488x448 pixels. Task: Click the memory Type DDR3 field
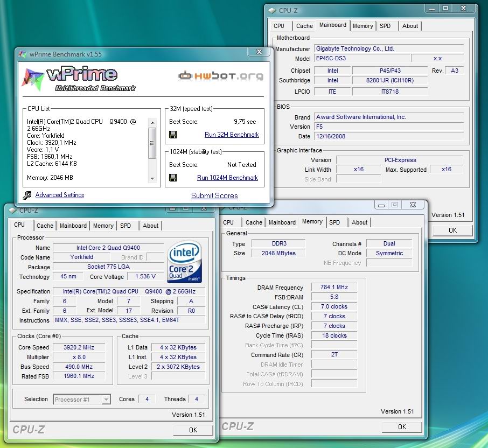tap(279, 243)
